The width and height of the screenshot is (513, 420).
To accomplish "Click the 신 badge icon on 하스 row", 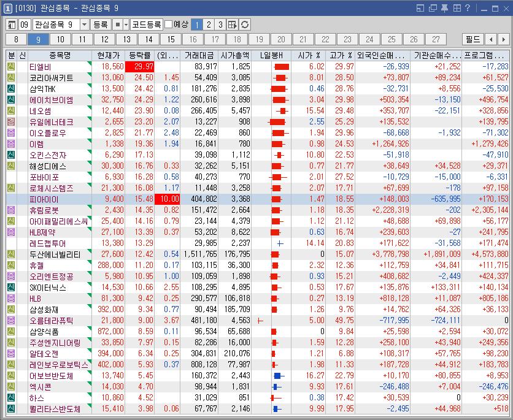I will 11,398.
